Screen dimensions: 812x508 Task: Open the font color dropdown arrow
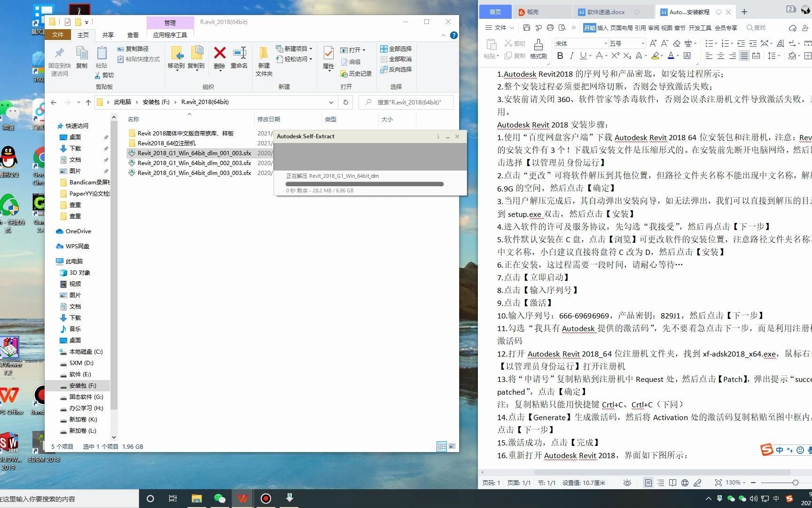[678, 56]
